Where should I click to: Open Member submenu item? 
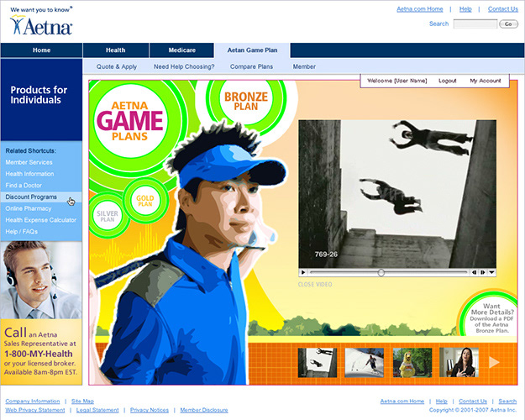(304, 66)
